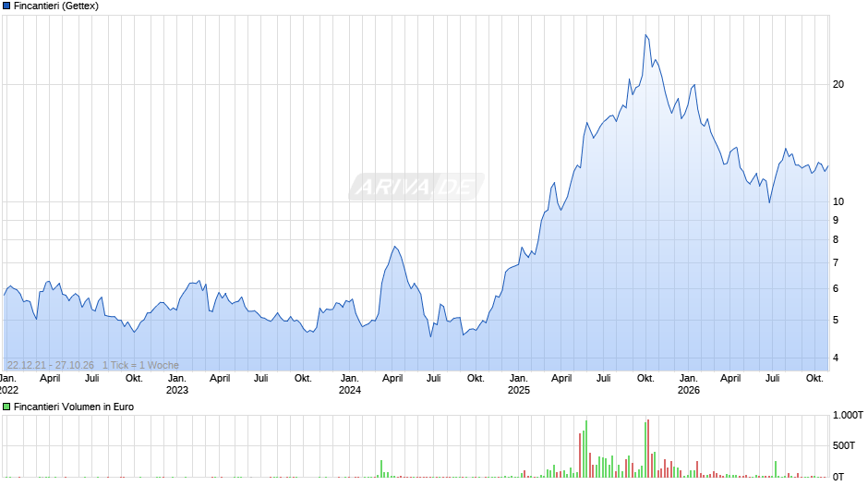868x486 pixels.
Task: Click the "6" price axis label
Action: coord(836,288)
